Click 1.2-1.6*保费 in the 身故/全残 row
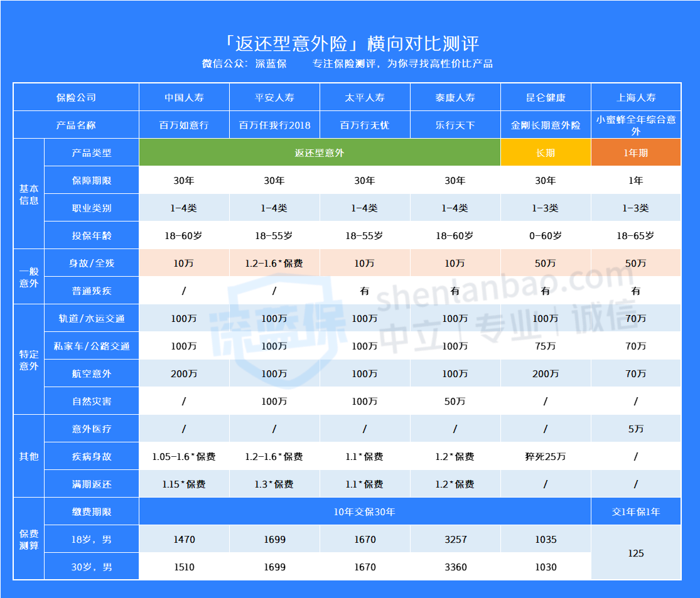The image size is (700, 598). coord(274,264)
